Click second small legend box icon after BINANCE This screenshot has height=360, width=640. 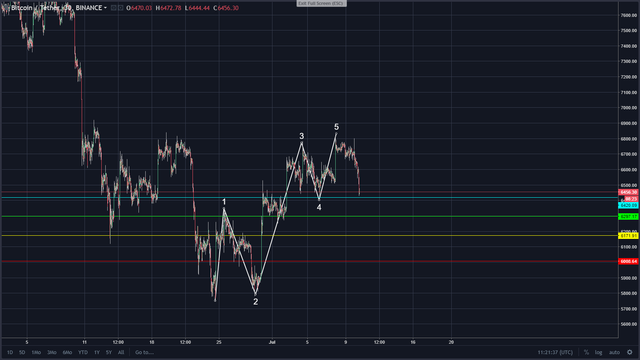[120, 8]
